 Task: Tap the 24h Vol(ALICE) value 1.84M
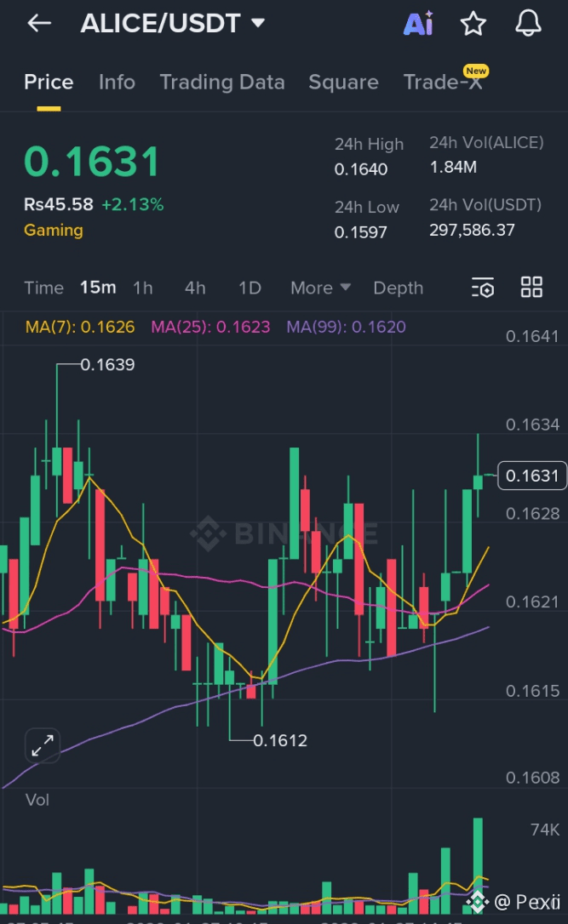click(x=453, y=168)
